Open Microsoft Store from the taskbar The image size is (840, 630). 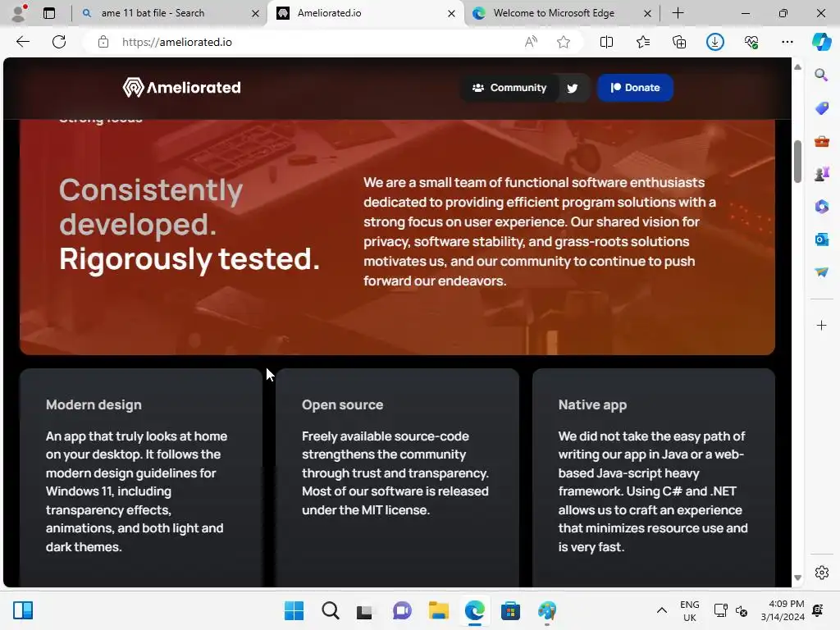[510, 610]
